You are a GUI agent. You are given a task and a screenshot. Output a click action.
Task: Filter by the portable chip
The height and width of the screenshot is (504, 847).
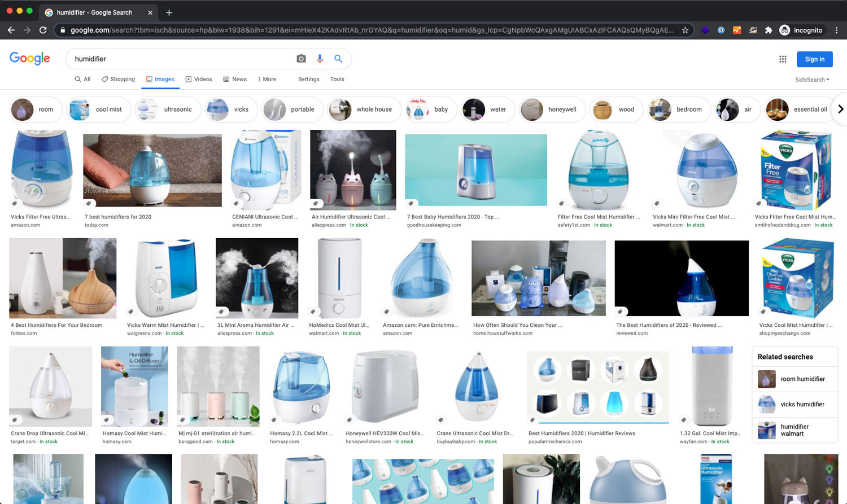pos(292,109)
